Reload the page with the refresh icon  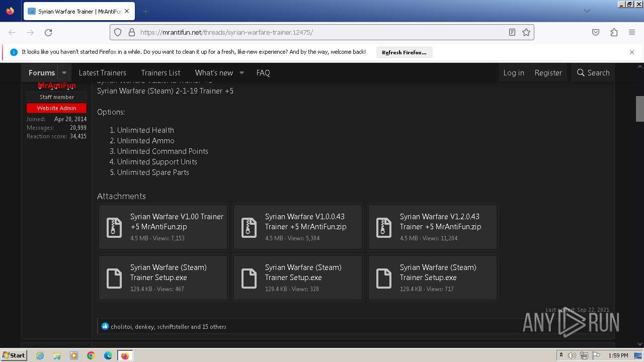[x=48, y=32]
